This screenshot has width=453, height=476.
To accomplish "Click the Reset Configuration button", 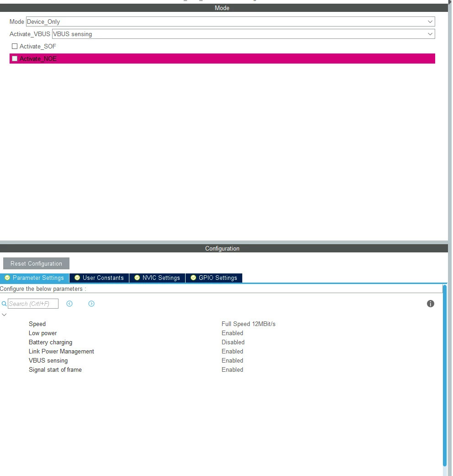I will pos(36,263).
